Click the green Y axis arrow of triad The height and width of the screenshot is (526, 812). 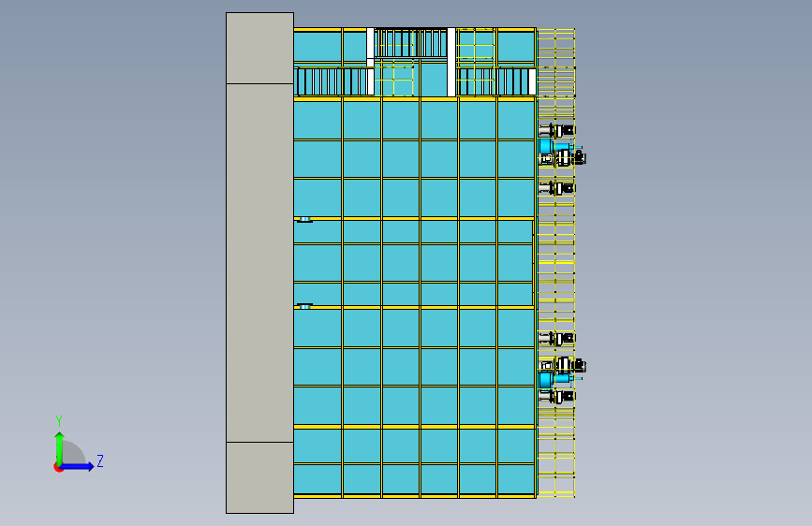coord(60,447)
